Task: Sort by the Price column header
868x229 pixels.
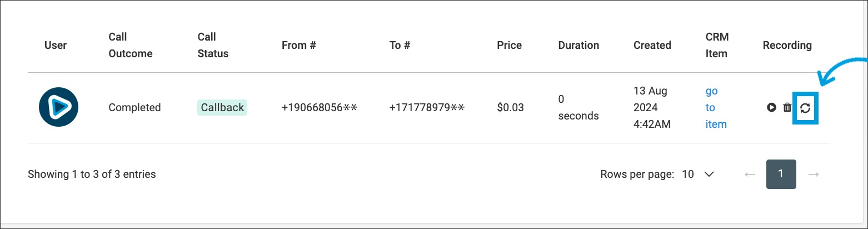Action: click(509, 45)
